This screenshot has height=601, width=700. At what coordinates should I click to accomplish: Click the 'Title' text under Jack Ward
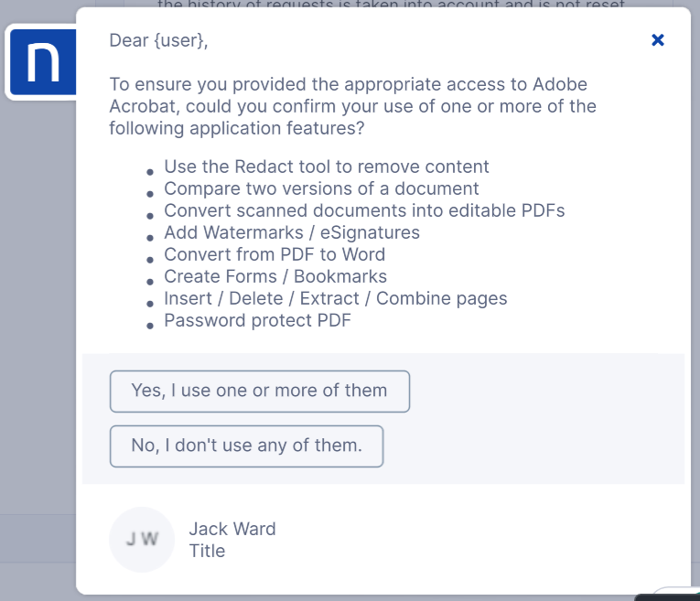point(207,551)
